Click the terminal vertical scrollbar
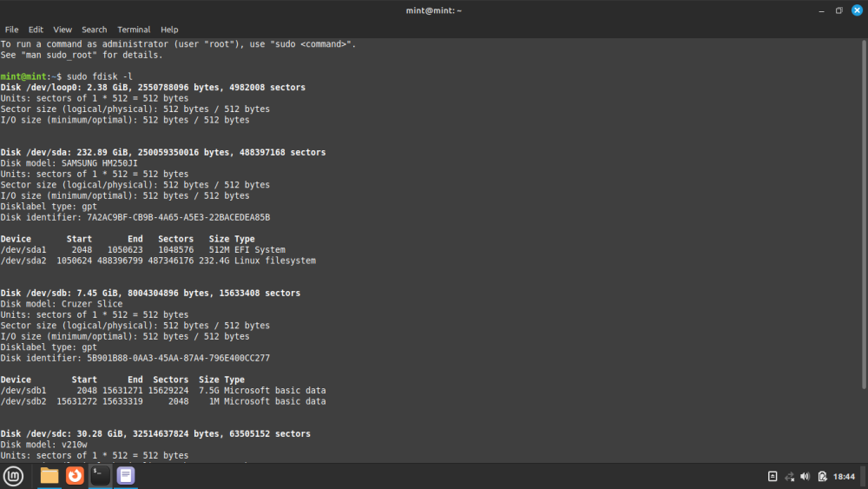The image size is (868, 489). [x=865, y=215]
